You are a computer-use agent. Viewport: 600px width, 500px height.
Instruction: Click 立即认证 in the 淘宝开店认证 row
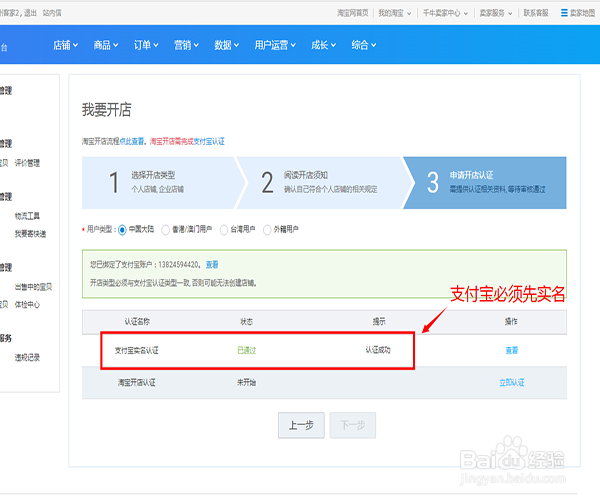(x=512, y=383)
